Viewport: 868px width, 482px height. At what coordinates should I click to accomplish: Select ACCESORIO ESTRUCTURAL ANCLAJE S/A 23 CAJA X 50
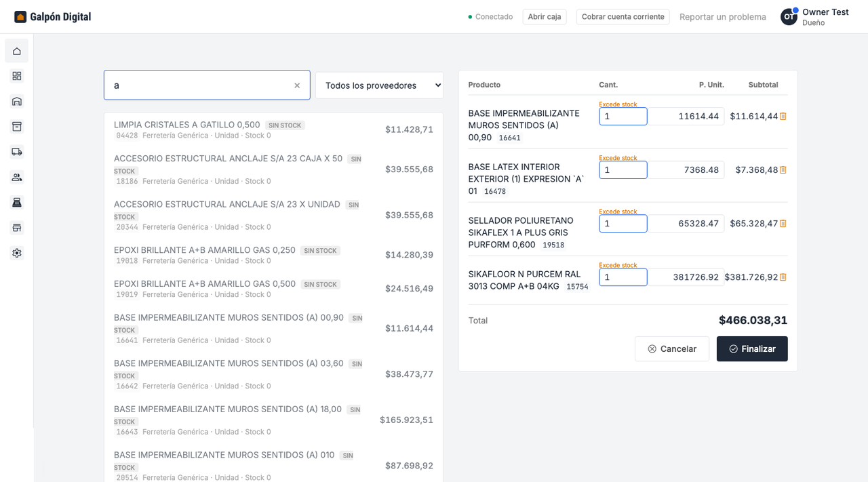(x=273, y=169)
